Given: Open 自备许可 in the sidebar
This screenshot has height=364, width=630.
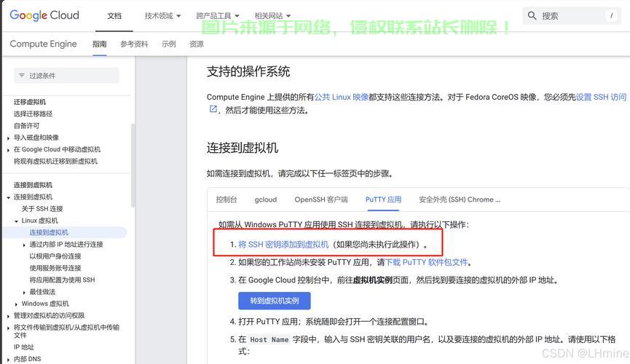Looking at the screenshot, I should 26,125.
